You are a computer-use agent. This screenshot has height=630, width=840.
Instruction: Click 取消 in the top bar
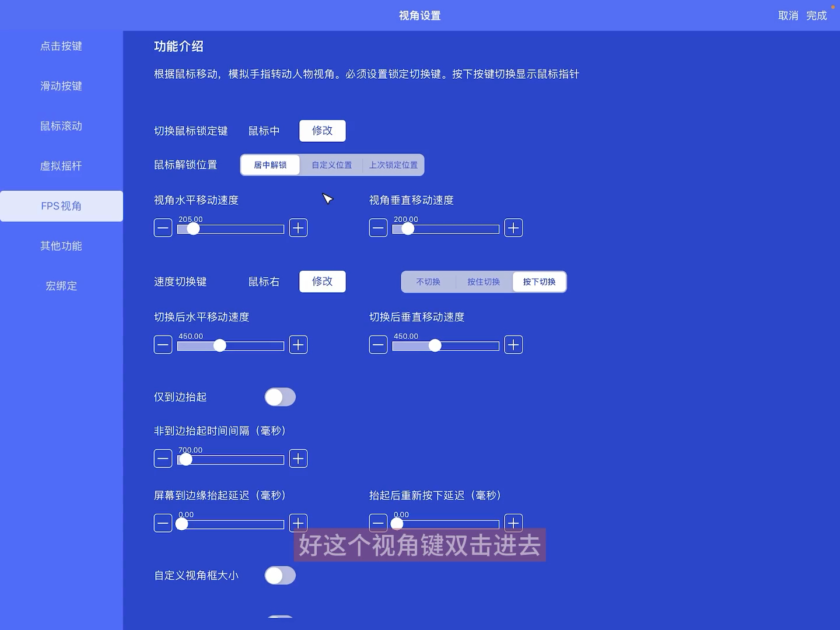click(x=788, y=16)
